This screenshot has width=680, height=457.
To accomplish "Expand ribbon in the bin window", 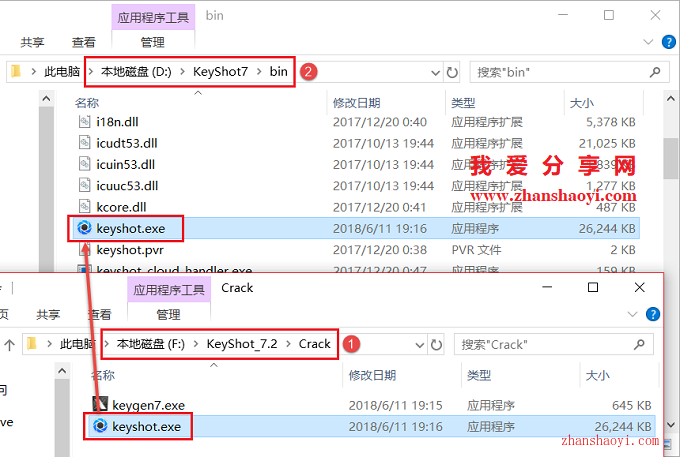I will pyautogui.click(x=648, y=42).
